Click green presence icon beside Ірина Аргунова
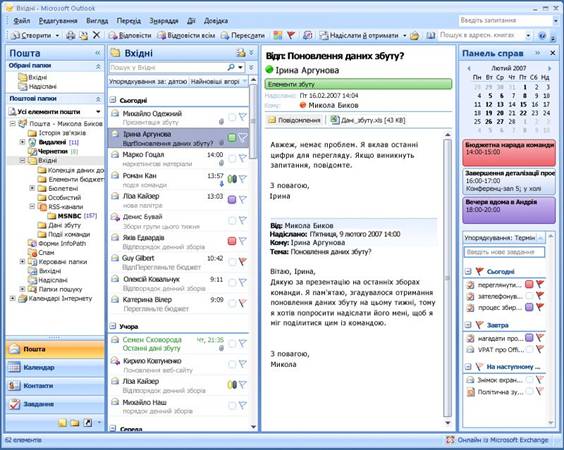Screen dimensions: 564x450 (x=269, y=69)
